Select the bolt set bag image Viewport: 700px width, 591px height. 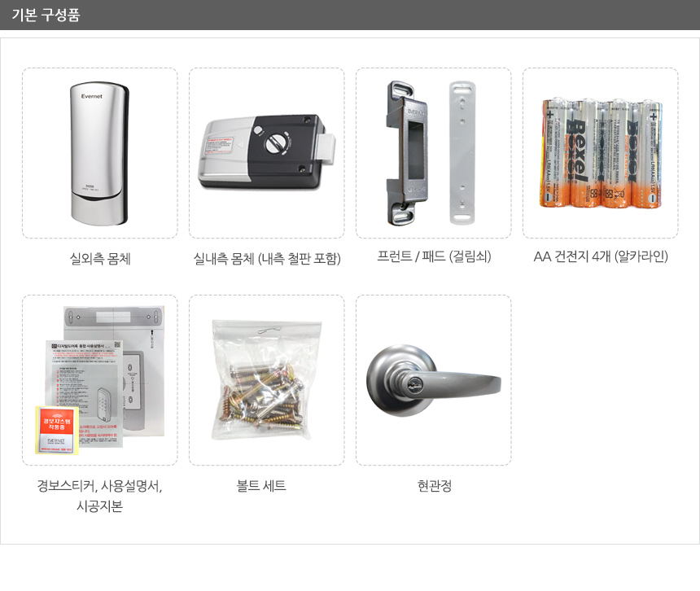266,379
